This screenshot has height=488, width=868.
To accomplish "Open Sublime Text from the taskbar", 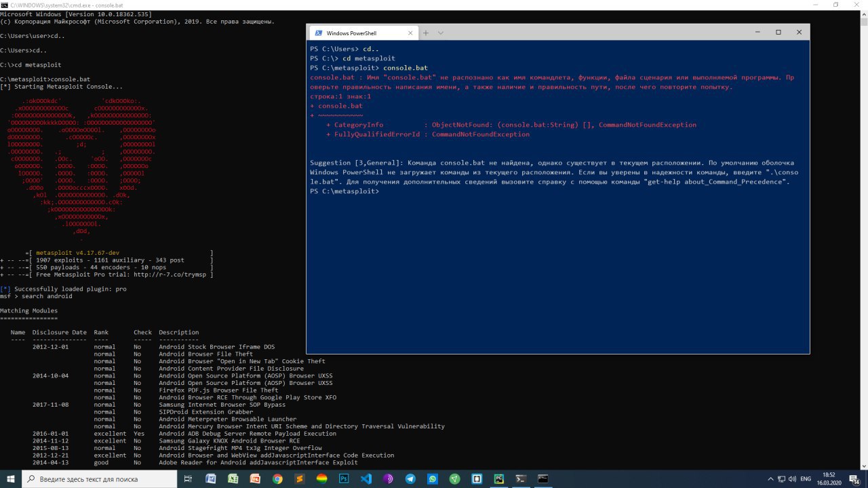I will coord(300,479).
